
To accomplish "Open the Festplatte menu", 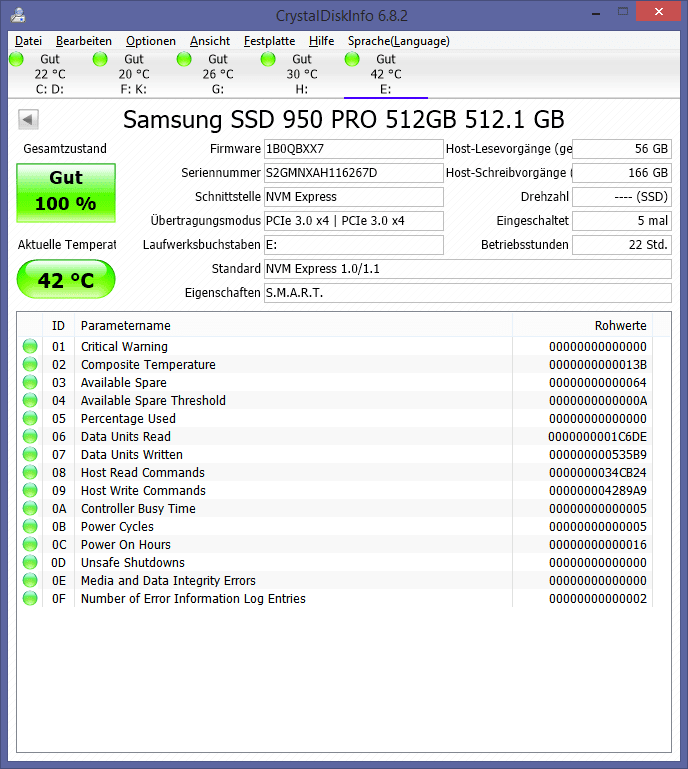I will [270, 41].
